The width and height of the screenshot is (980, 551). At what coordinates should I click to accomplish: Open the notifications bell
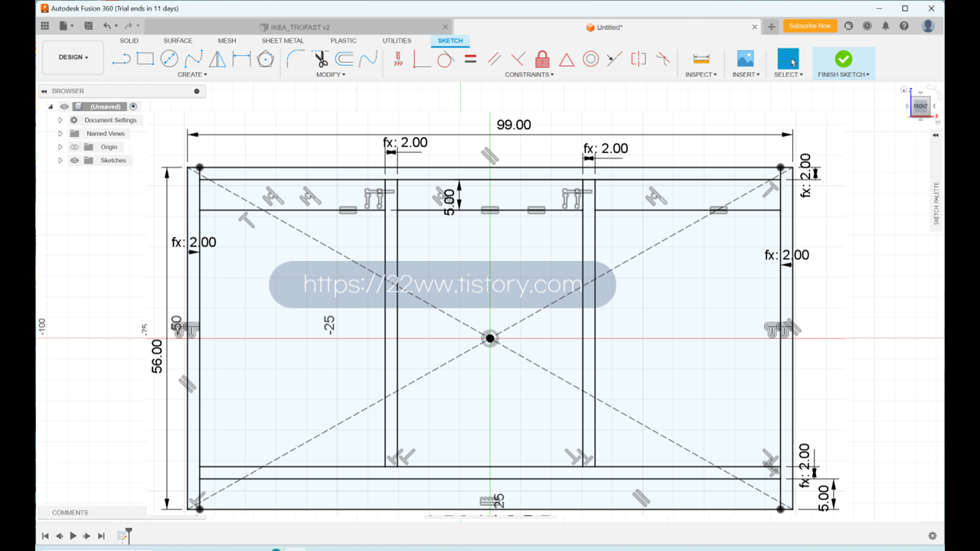886,26
